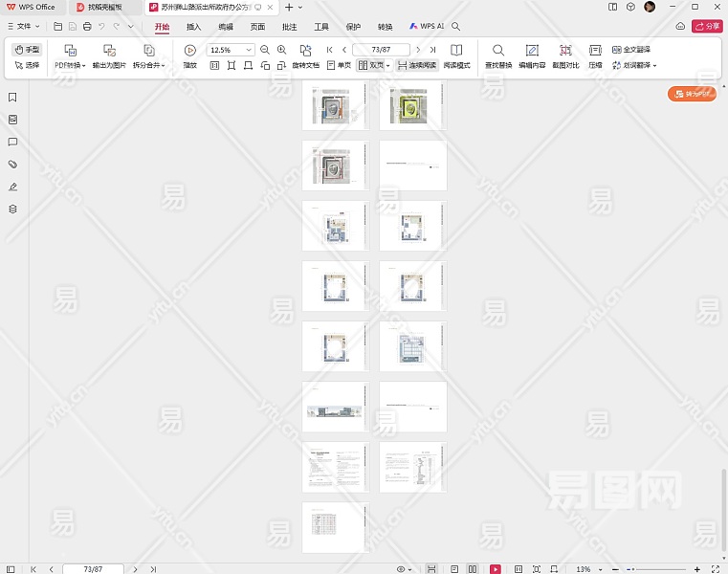Open the bookmark panel in left sidebar
Screen dimensions: 728x574
(x=12, y=98)
